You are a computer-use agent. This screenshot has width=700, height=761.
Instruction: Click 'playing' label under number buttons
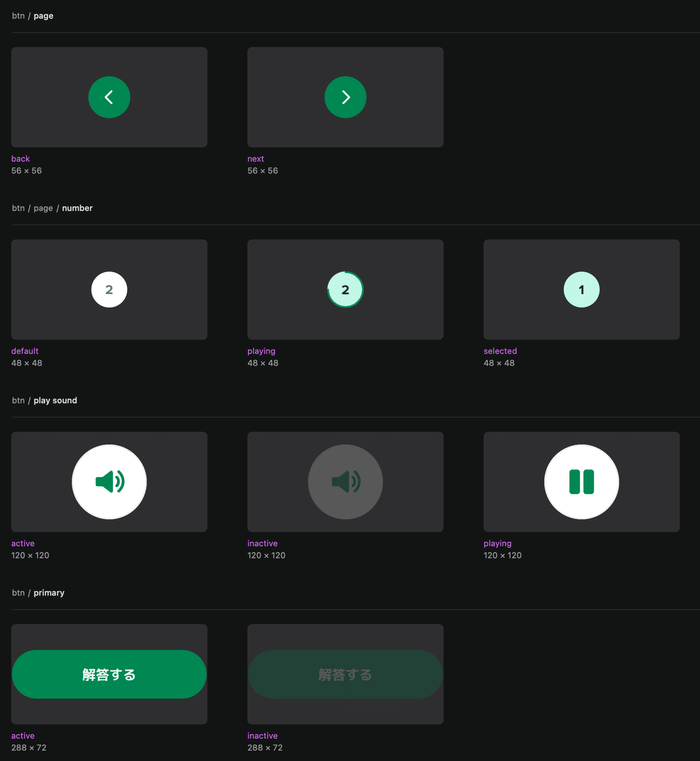pos(261,351)
